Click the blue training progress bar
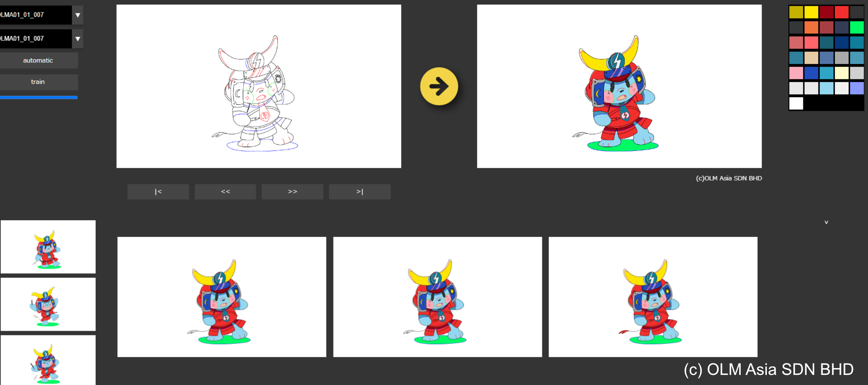Viewport: 868px width, 385px height. [38, 97]
